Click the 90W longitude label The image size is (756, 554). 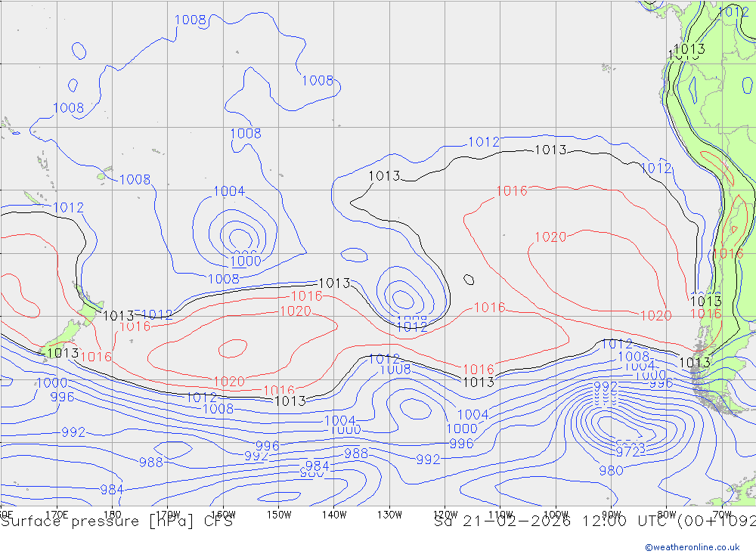point(612,515)
